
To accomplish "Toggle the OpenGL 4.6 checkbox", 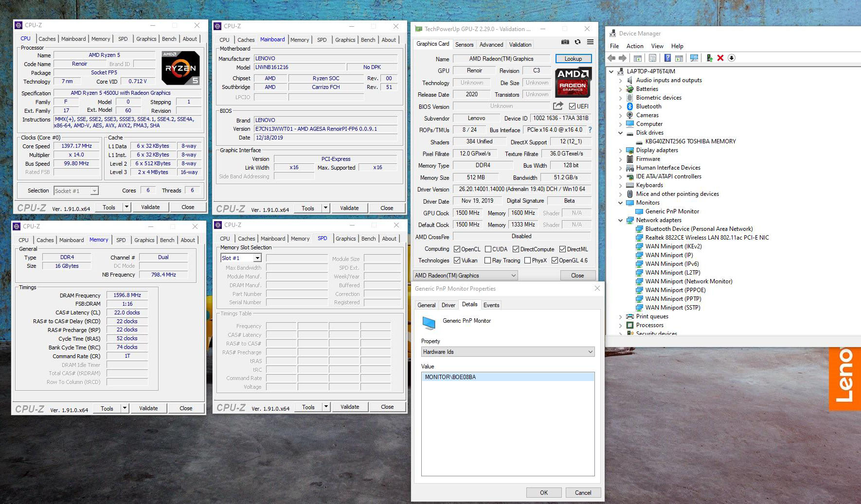I will (555, 261).
